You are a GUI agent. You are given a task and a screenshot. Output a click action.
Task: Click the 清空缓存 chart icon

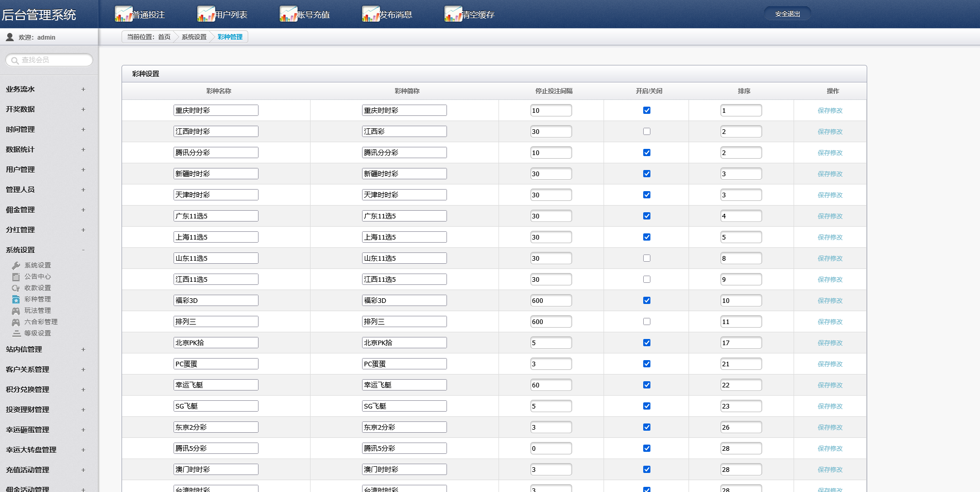pyautogui.click(x=453, y=14)
